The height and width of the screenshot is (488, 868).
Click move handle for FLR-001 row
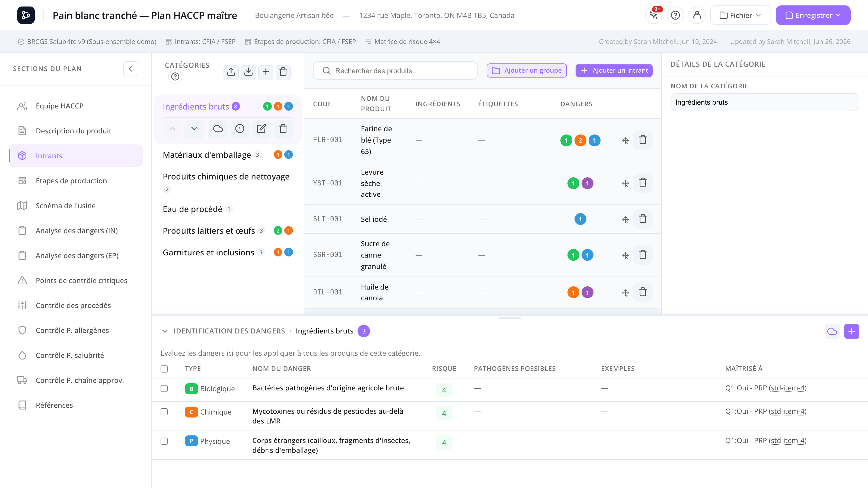pos(626,140)
